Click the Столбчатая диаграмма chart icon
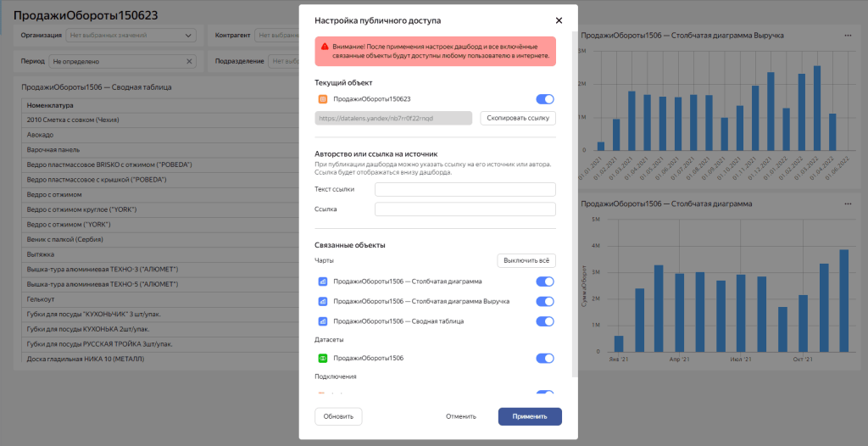868x446 pixels. coord(322,282)
